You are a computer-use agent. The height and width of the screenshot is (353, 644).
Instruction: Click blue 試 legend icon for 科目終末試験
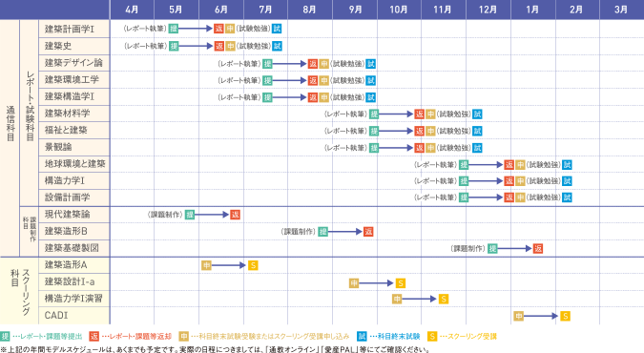click(362, 336)
